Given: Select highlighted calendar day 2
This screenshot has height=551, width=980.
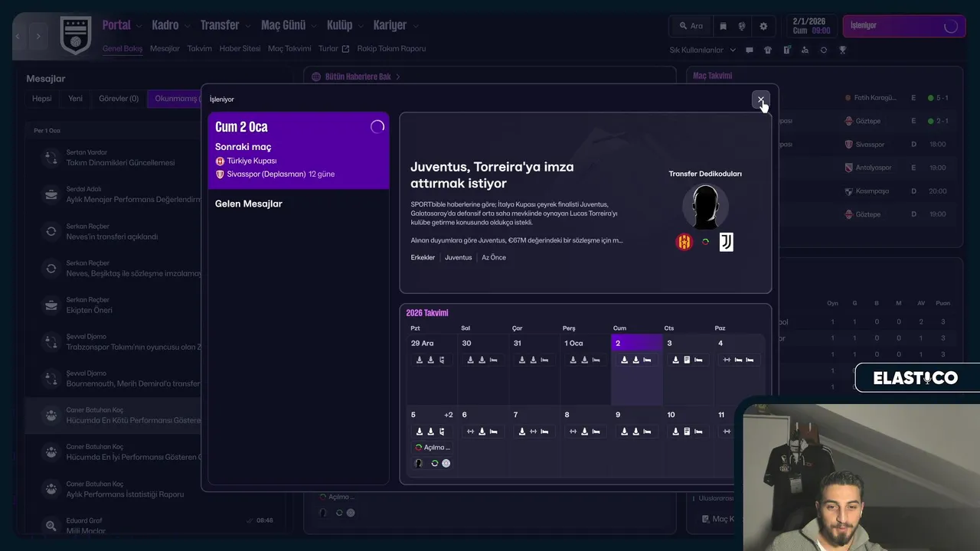Looking at the screenshot, I should click(x=637, y=369).
